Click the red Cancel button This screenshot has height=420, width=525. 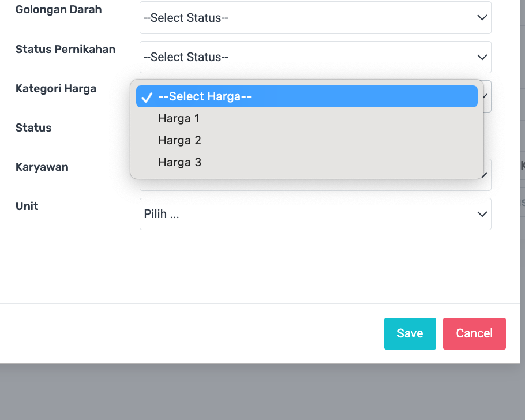(x=474, y=333)
